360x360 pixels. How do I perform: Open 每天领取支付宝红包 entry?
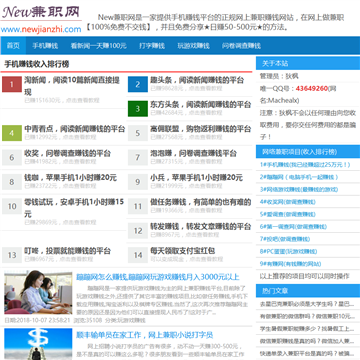[182, 251]
